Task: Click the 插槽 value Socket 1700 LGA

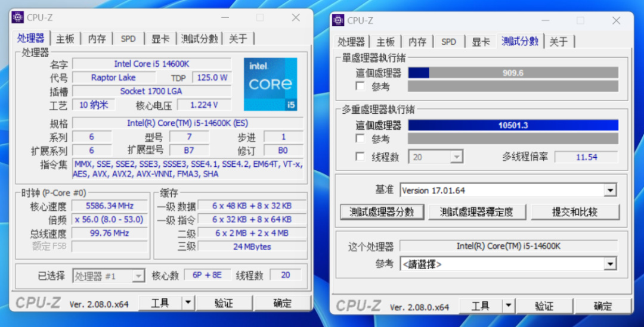Action: pyautogui.click(x=151, y=91)
